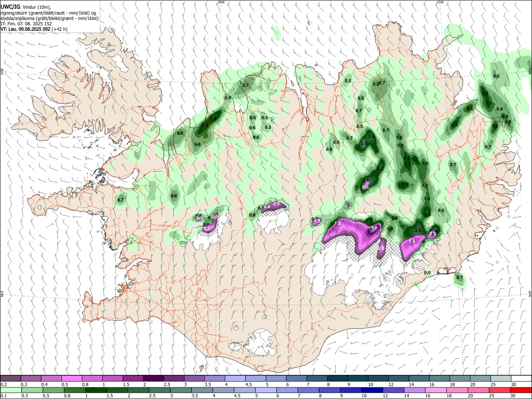Click the '2.4' precipitation value on the map
The height and width of the screenshot is (399, 532).
tap(372, 136)
